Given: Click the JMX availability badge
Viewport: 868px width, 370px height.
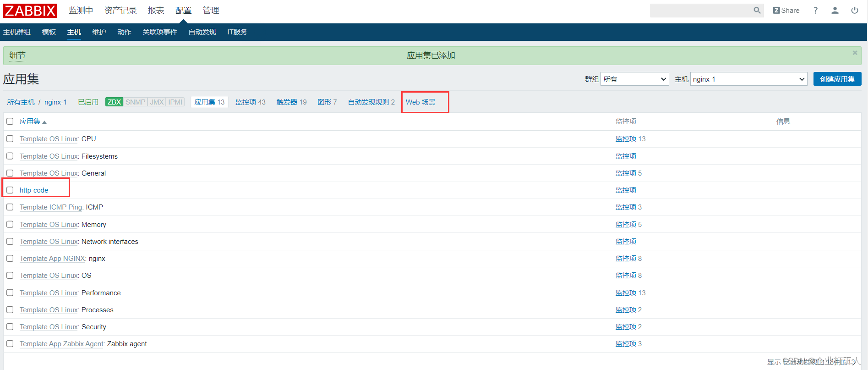Looking at the screenshot, I should pyautogui.click(x=157, y=102).
